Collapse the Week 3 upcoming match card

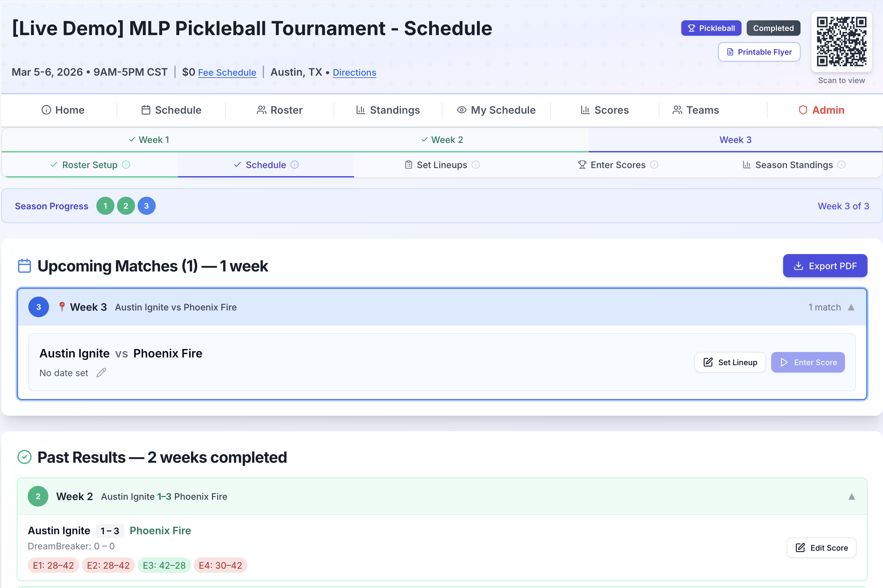(851, 307)
